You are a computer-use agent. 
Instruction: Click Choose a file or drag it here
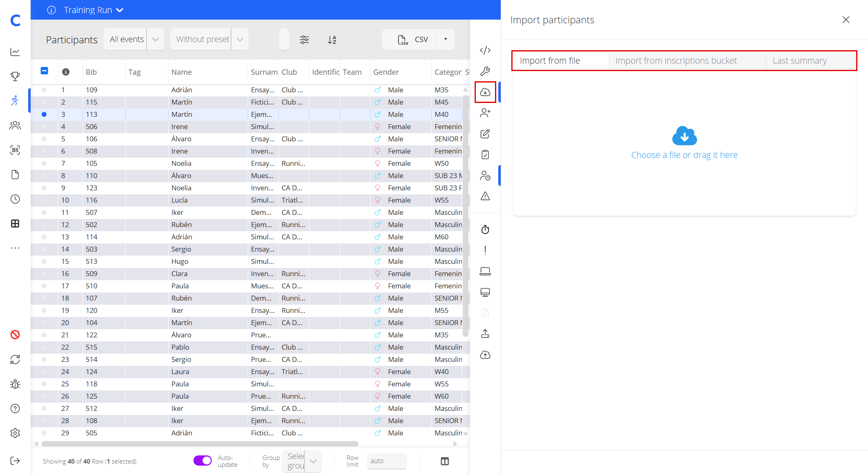coord(684,155)
